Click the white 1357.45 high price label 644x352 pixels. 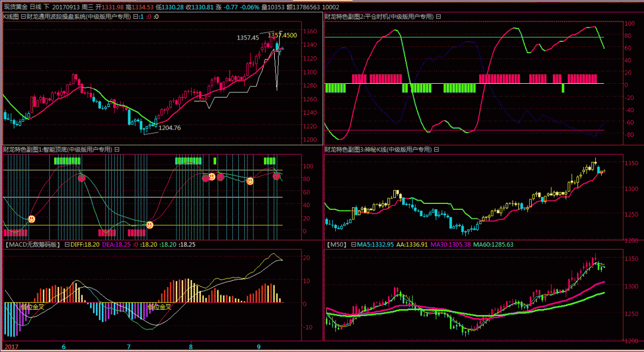coord(248,38)
